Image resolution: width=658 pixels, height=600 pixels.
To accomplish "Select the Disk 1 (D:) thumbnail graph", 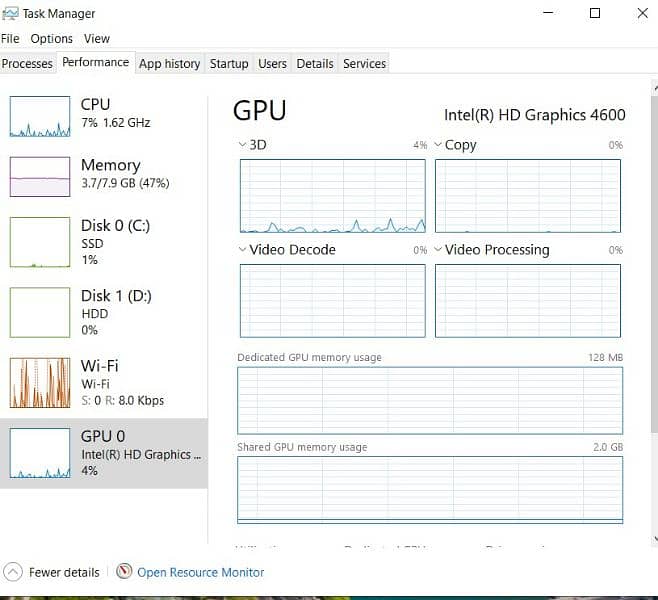I will click(40, 312).
